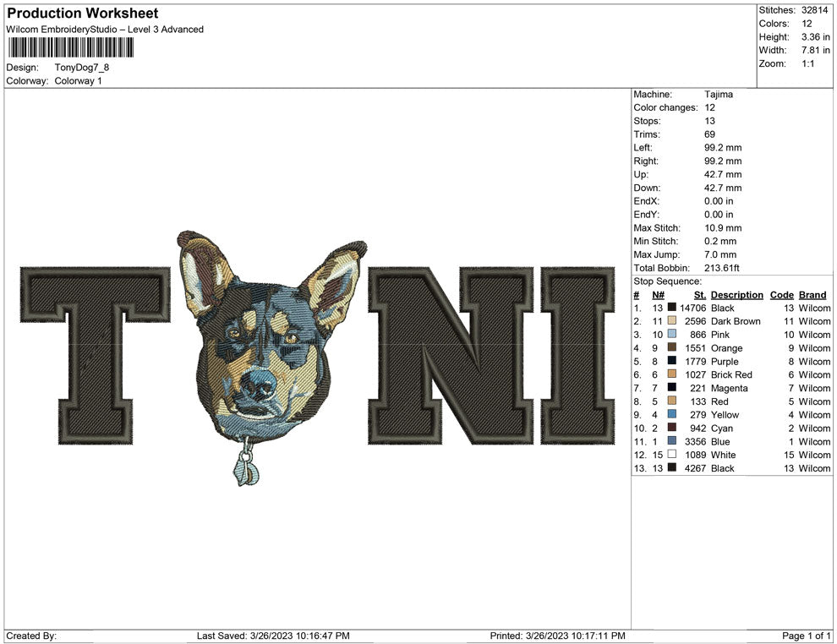This screenshot has width=837, height=644.
Task: Click the Pink thread swatch in the stop sequence
Action: pos(671,335)
